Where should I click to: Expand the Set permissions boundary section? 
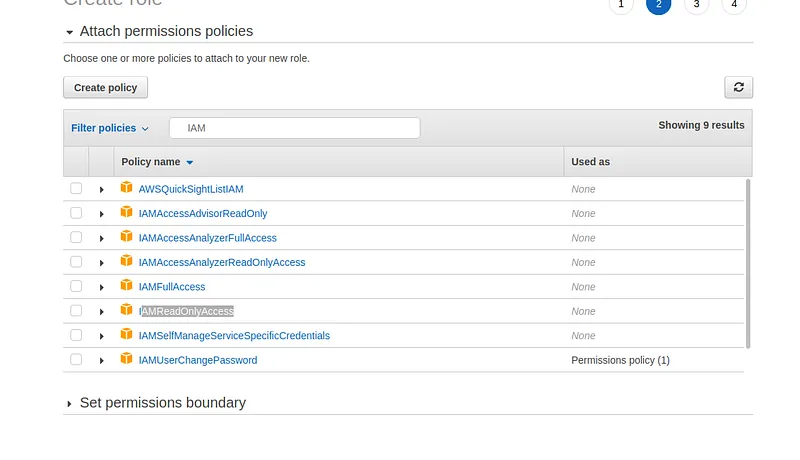pyautogui.click(x=69, y=404)
